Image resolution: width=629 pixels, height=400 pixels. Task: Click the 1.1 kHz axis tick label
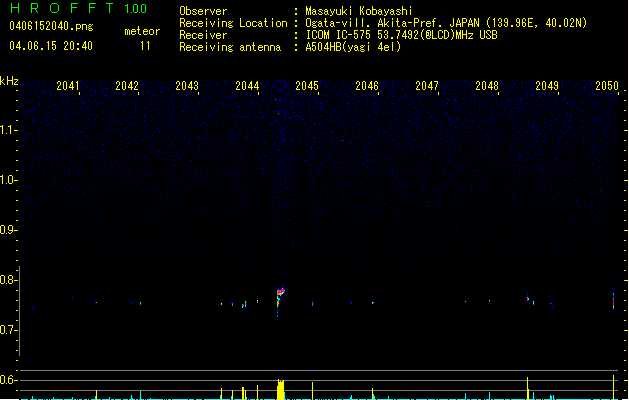(8, 130)
